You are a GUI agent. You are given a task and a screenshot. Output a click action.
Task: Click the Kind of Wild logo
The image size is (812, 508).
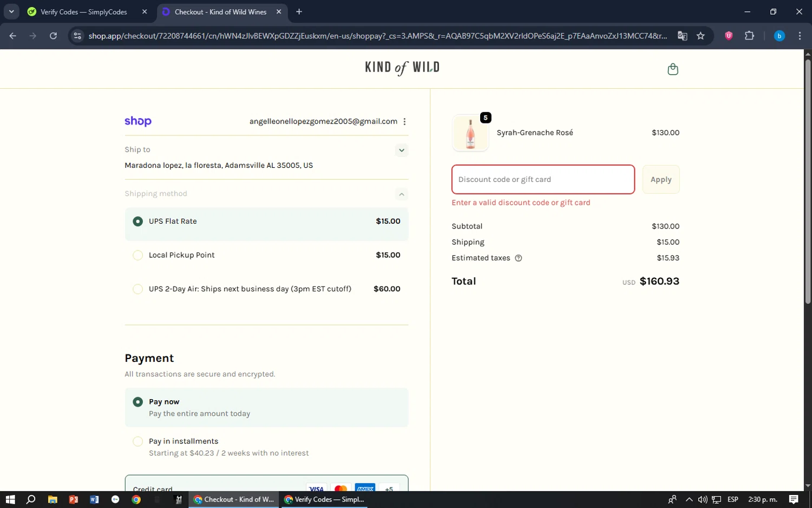click(x=402, y=68)
